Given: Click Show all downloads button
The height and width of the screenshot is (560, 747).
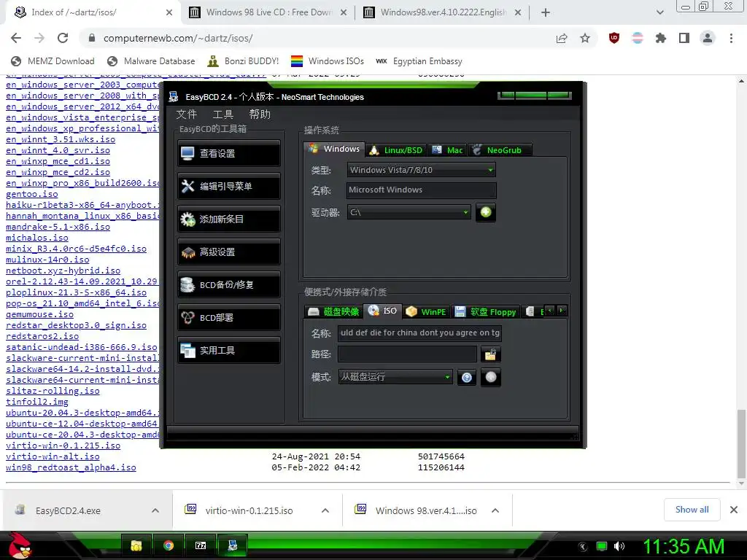Looking at the screenshot, I should [x=692, y=510].
